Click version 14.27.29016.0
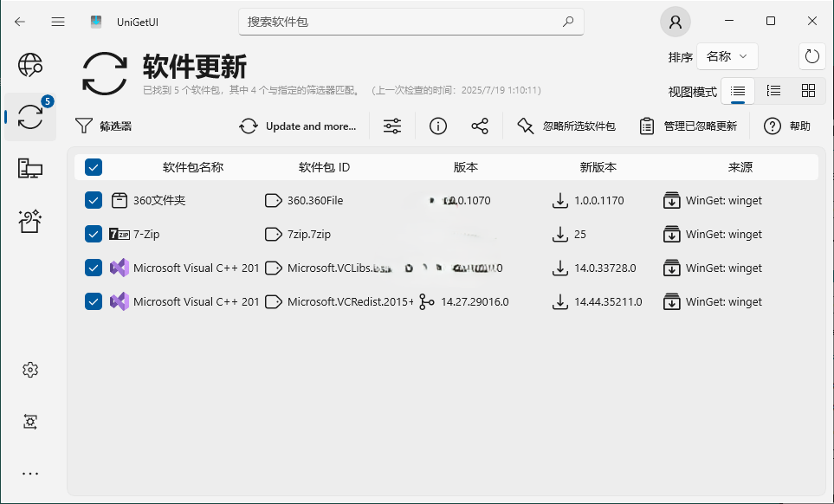This screenshot has width=834, height=504. 475,302
